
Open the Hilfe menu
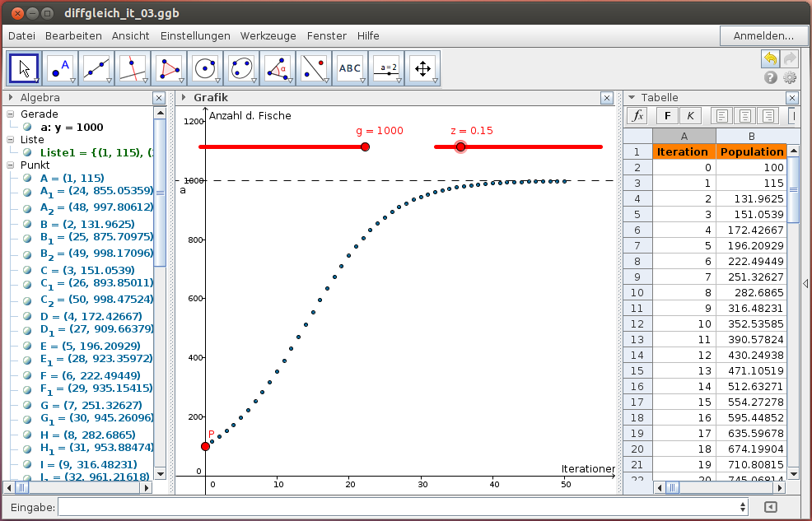tap(368, 35)
